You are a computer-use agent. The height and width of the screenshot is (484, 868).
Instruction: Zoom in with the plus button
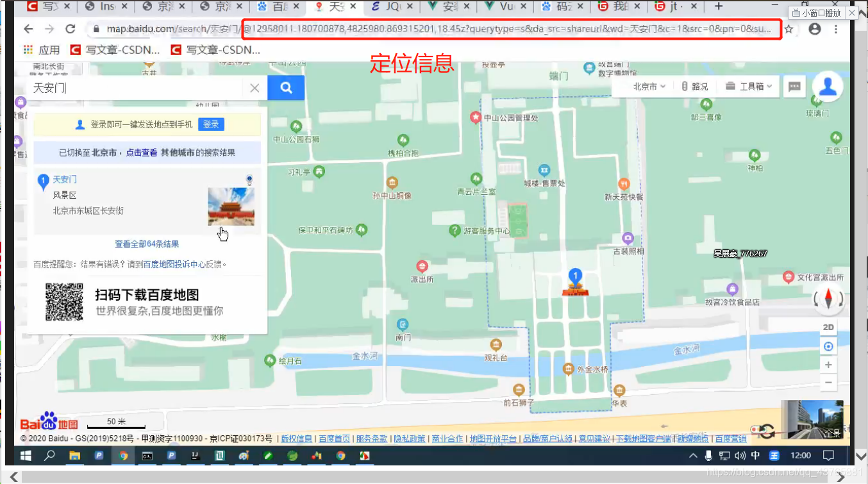tap(828, 365)
